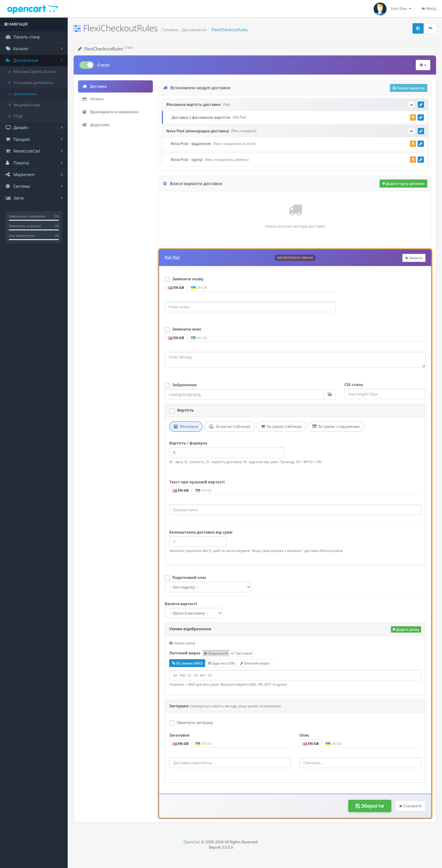442x868 pixels.
Task: Switch logic expression to Текстовий mode
Action: coord(241,653)
